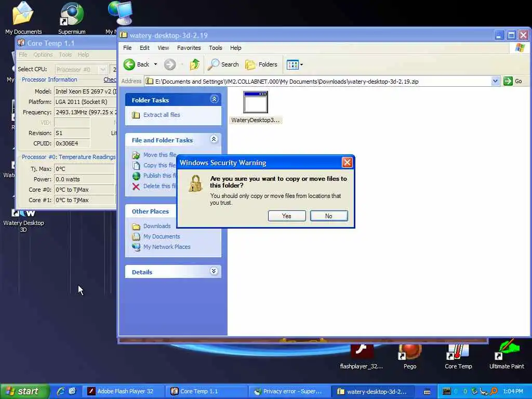Click the Watery Desktop 3D desktop icon

[x=23, y=220]
